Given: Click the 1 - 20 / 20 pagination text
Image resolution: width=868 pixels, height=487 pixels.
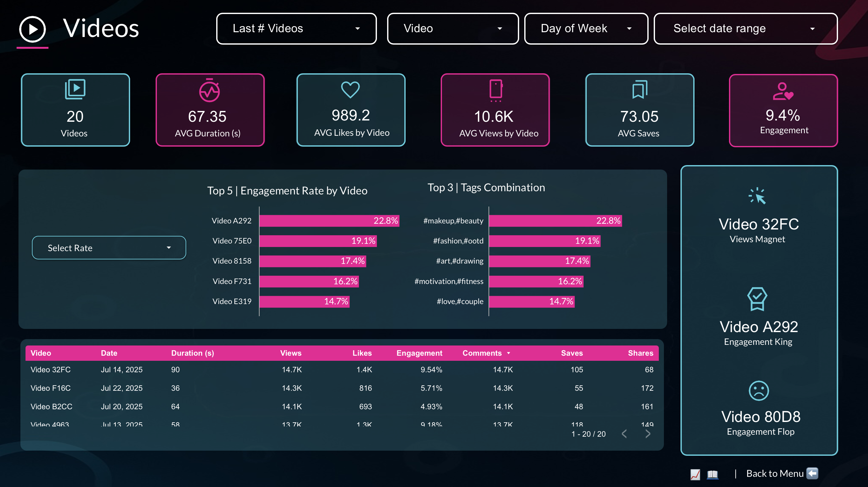Looking at the screenshot, I should coord(588,434).
